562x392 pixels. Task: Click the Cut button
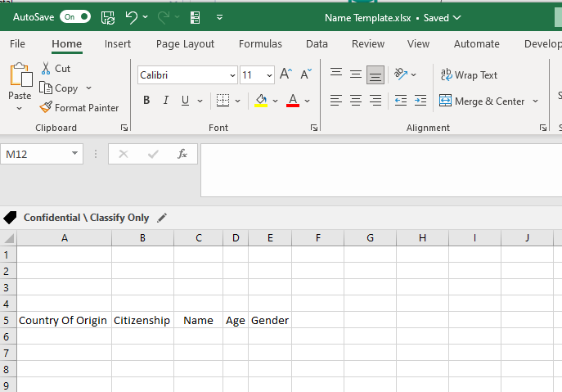(56, 68)
